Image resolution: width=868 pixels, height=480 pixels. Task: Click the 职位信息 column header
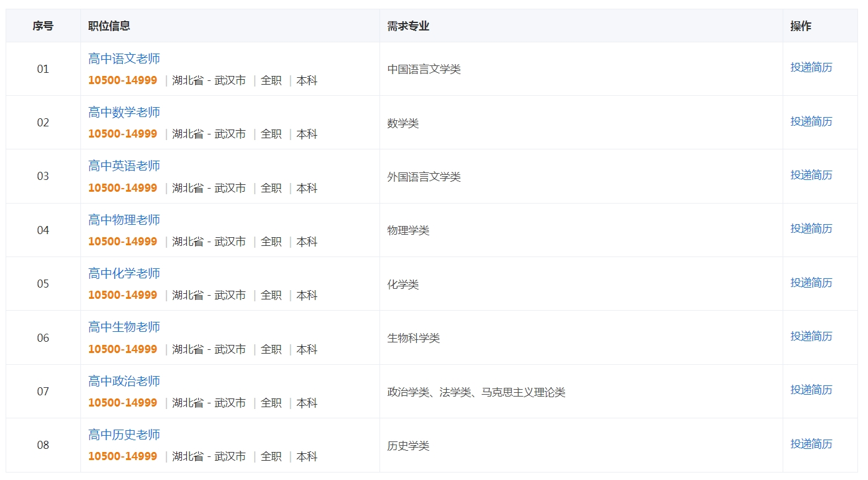(x=109, y=26)
